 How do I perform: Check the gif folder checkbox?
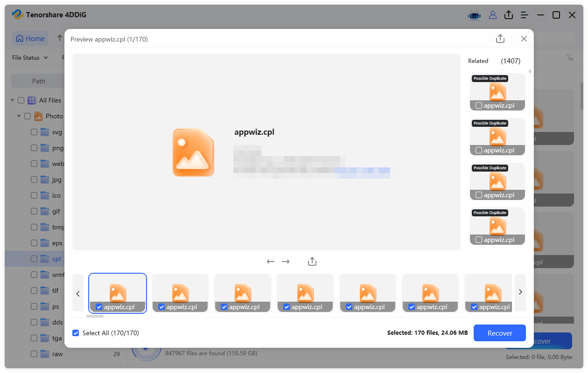tap(34, 211)
